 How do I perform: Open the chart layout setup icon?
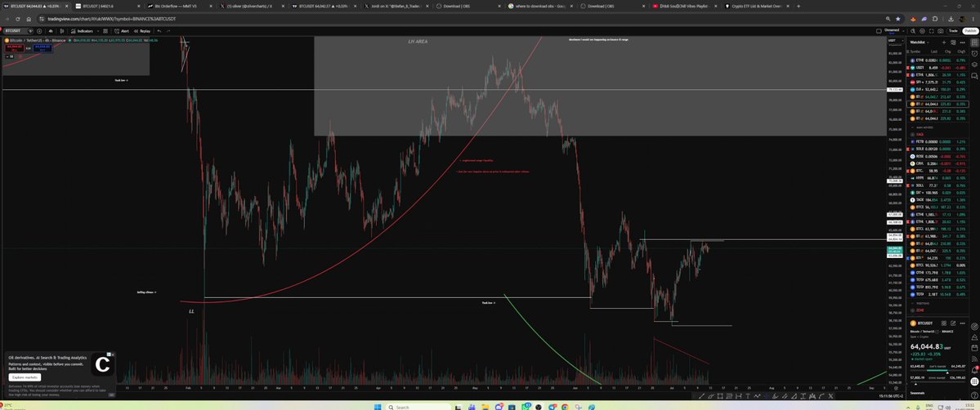tap(879, 30)
